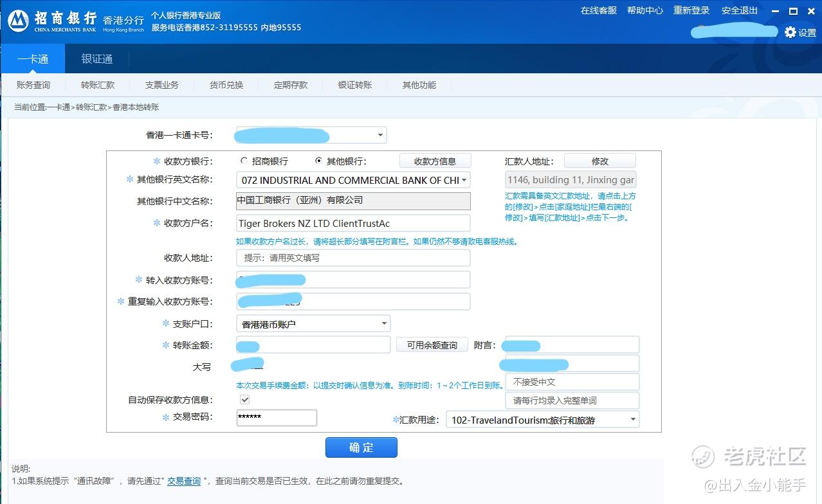Click the 交易密码 password field
Image resolution: width=822 pixels, height=504 pixels.
pos(277,417)
